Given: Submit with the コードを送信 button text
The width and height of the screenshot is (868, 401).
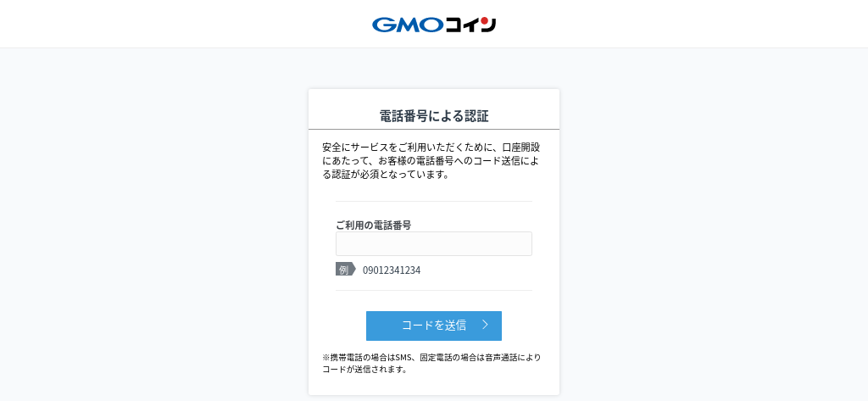Looking at the screenshot, I should click(434, 325).
